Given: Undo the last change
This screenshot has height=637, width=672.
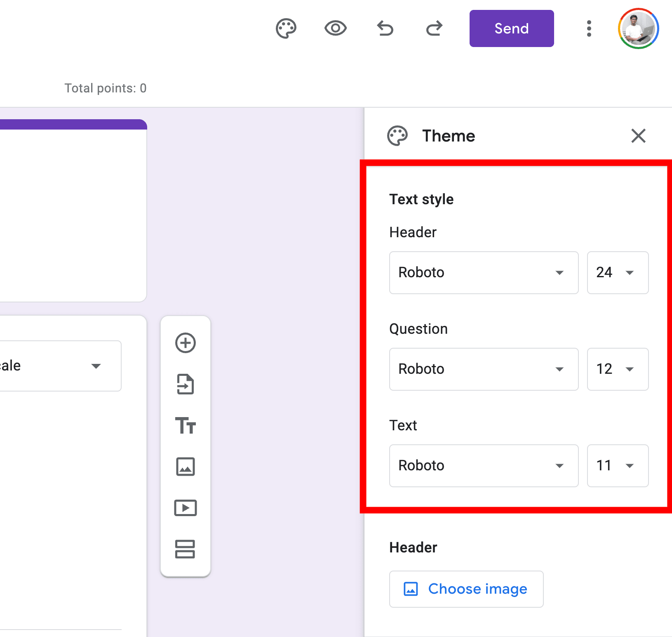Looking at the screenshot, I should (385, 28).
